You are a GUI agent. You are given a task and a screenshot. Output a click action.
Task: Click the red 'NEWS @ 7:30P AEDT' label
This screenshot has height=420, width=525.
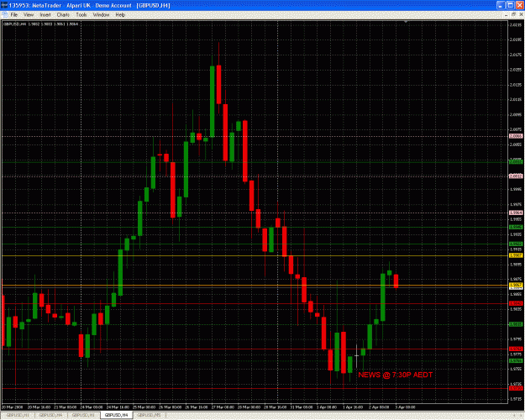[x=396, y=375]
